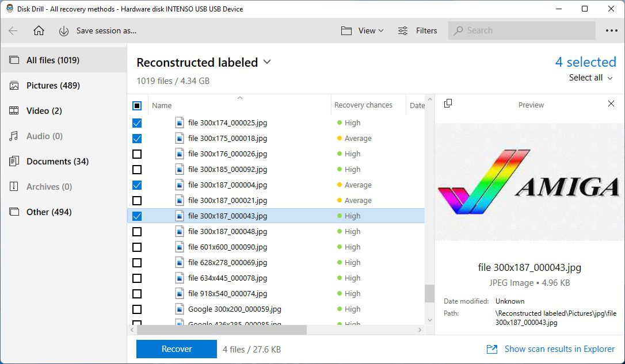Click the Video filmstrip icon
The image size is (625, 364).
coord(14,111)
